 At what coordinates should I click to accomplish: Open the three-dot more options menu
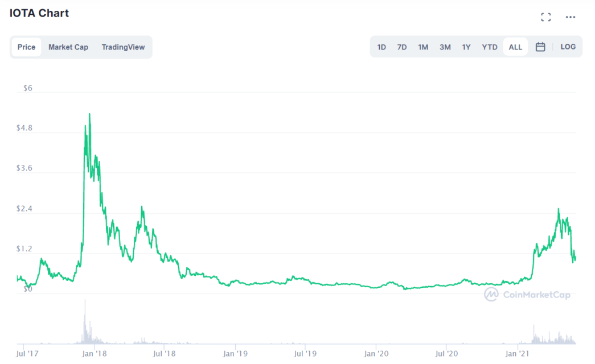coord(571,17)
